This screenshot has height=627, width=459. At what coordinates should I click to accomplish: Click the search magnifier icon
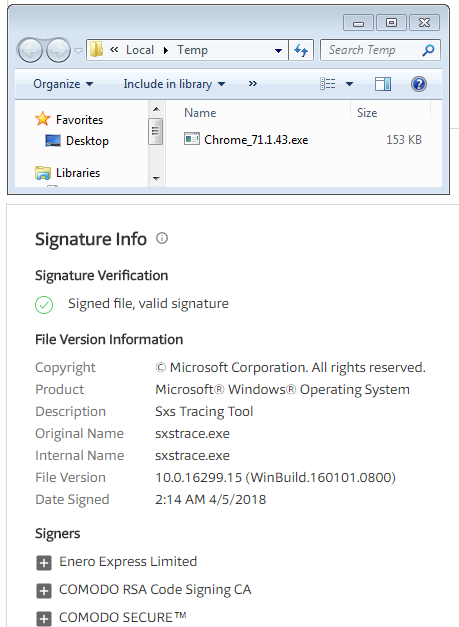pyautogui.click(x=428, y=50)
